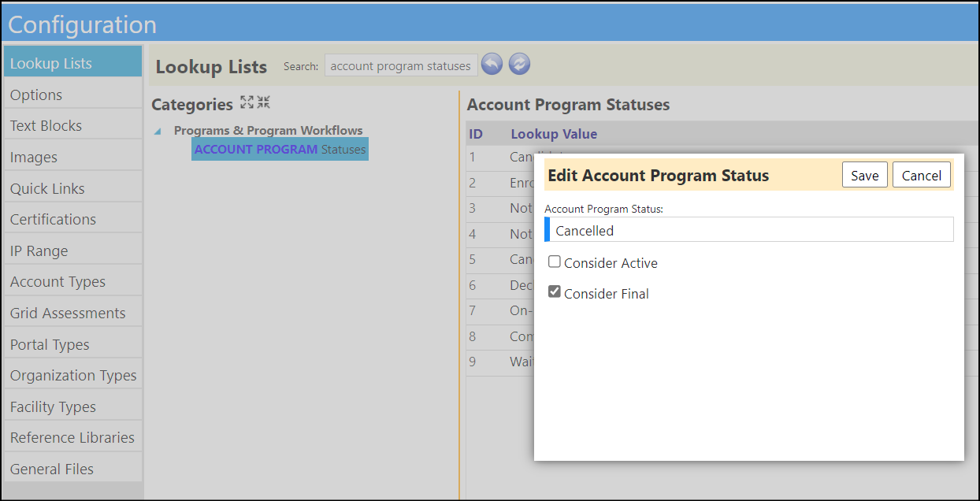Click the Lookup Value column header
Image resolution: width=980 pixels, height=501 pixels.
click(x=554, y=134)
